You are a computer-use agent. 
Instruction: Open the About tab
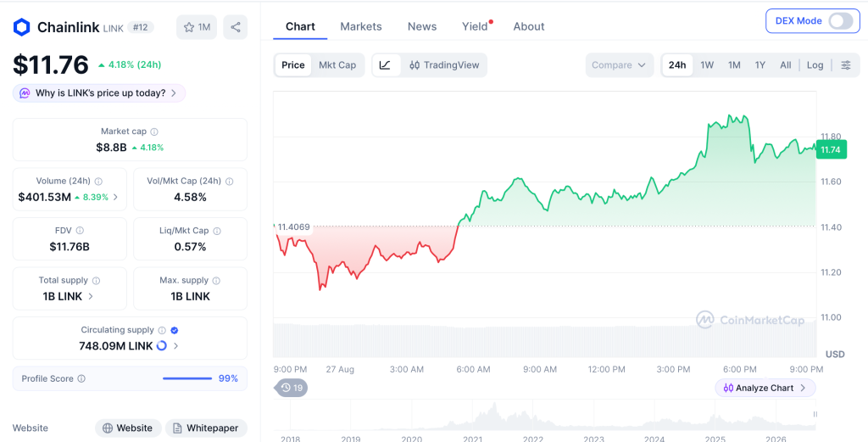[x=529, y=26]
